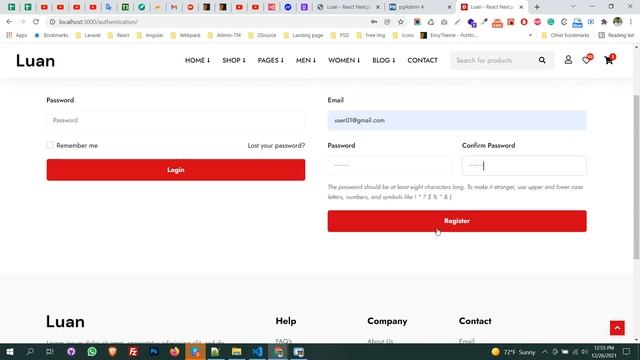
Task: Expand the SHOP dropdown menu
Action: coord(234,60)
